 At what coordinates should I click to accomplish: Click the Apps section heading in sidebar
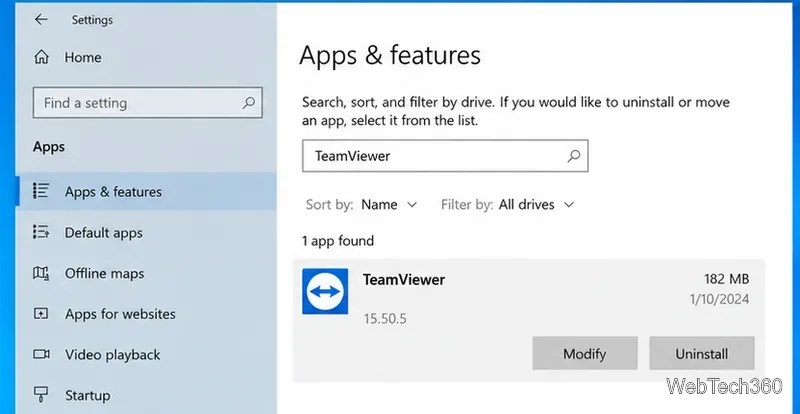click(49, 147)
